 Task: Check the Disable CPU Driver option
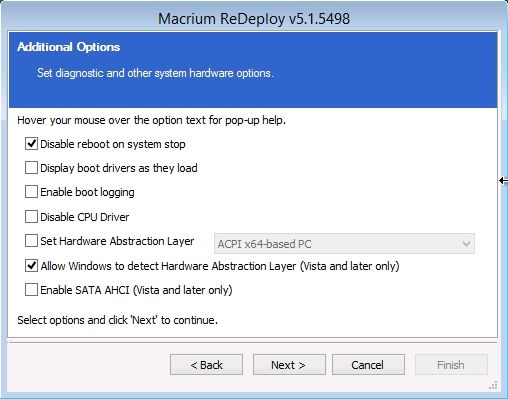[x=31, y=217]
